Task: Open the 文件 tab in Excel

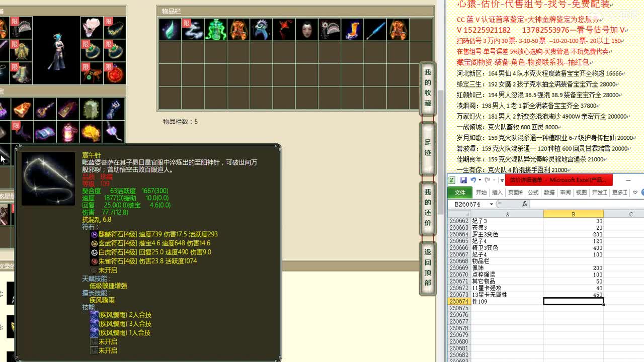Action: coord(460,193)
